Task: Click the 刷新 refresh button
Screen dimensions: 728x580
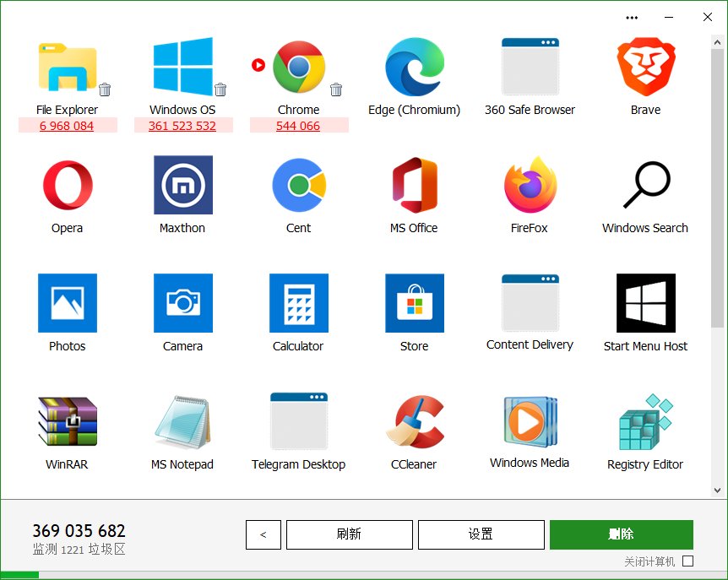Action: tap(350, 534)
